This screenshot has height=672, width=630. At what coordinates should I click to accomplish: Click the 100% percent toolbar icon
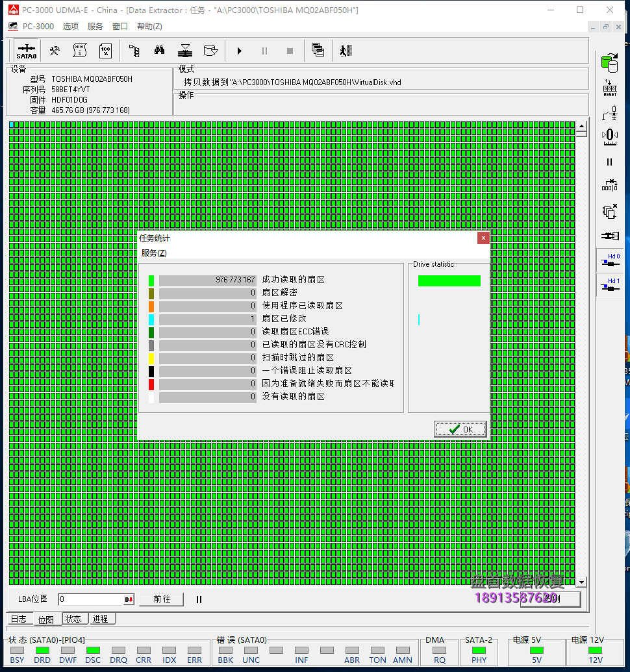click(105, 51)
